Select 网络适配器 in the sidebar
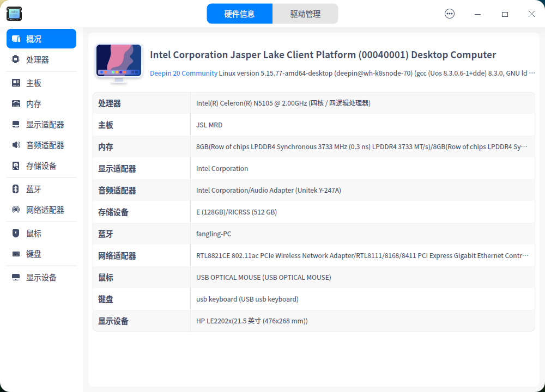This screenshot has width=545, height=392. coord(41,210)
